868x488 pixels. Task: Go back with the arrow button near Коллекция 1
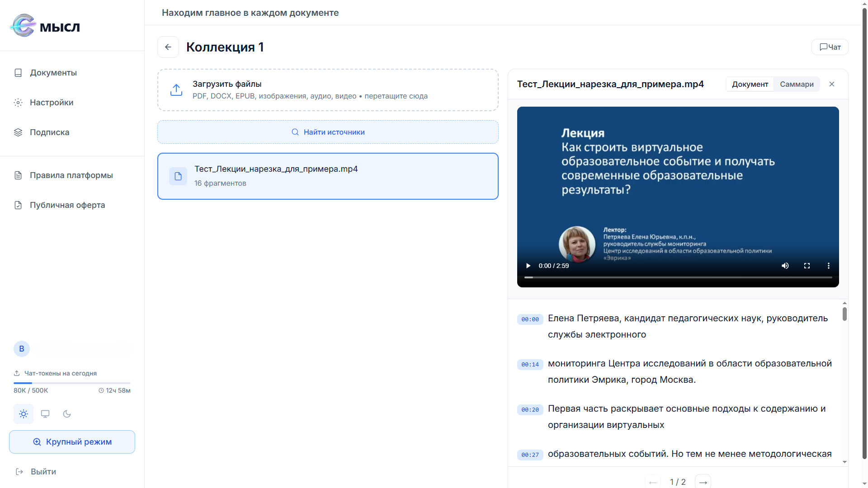point(168,47)
